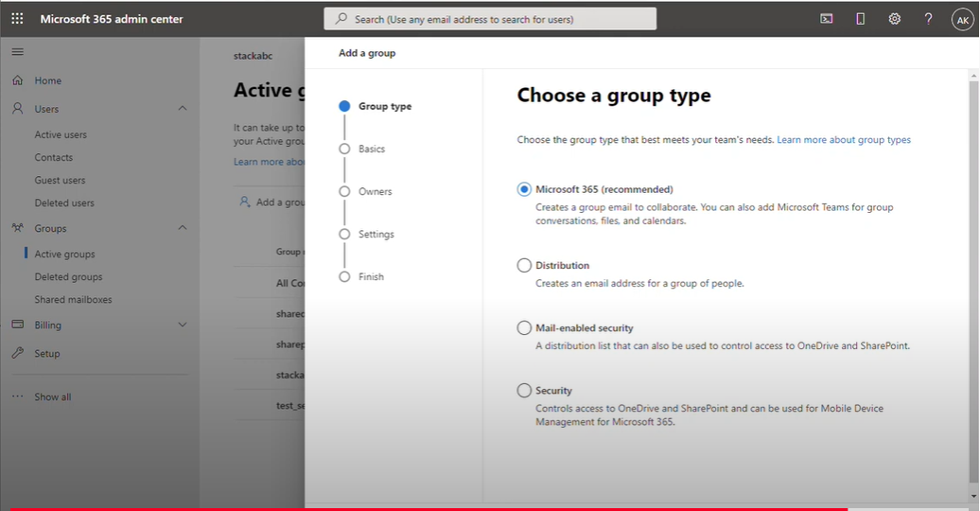Select the Security group type radio
The width and height of the screenshot is (980, 511).
524,390
